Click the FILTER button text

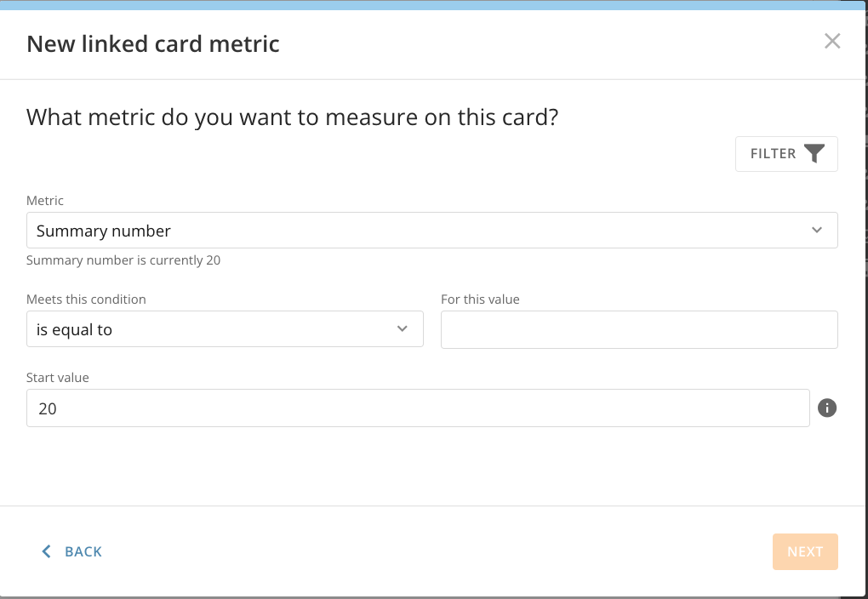tap(773, 154)
